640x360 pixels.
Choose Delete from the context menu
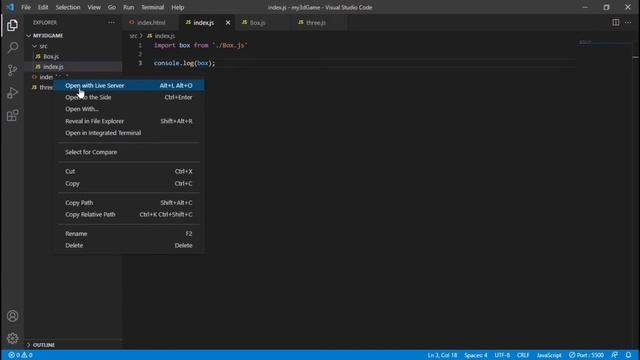click(129, 246)
